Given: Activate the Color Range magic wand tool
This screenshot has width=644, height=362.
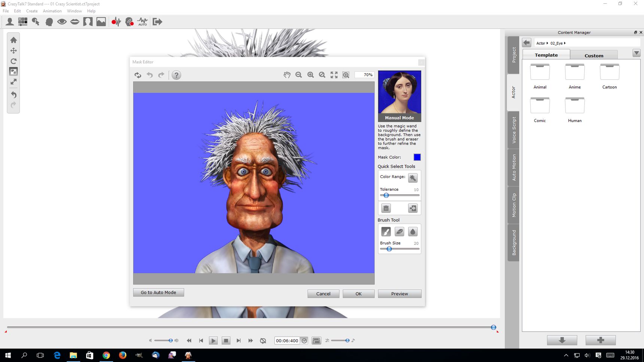Looking at the screenshot, I should pos(413,178).
